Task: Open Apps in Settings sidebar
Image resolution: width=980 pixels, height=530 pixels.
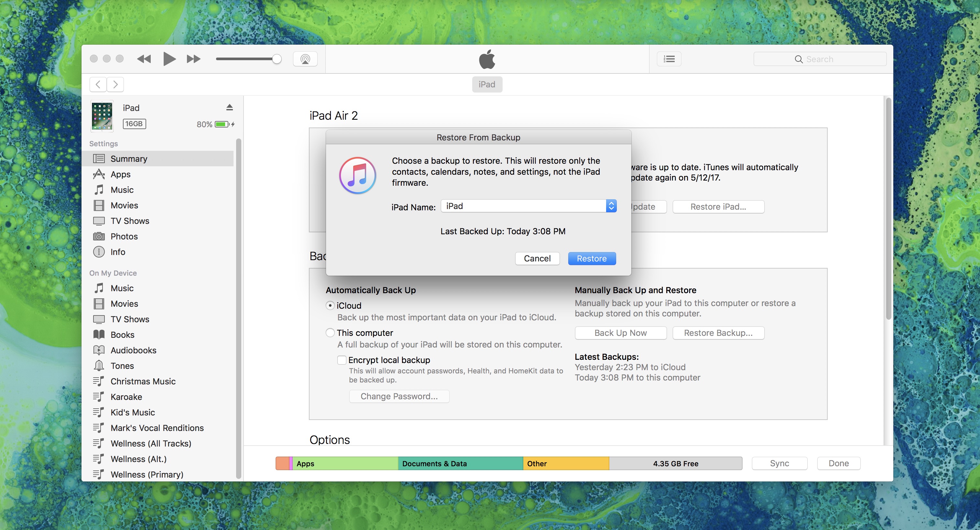Action: [120, 174]
